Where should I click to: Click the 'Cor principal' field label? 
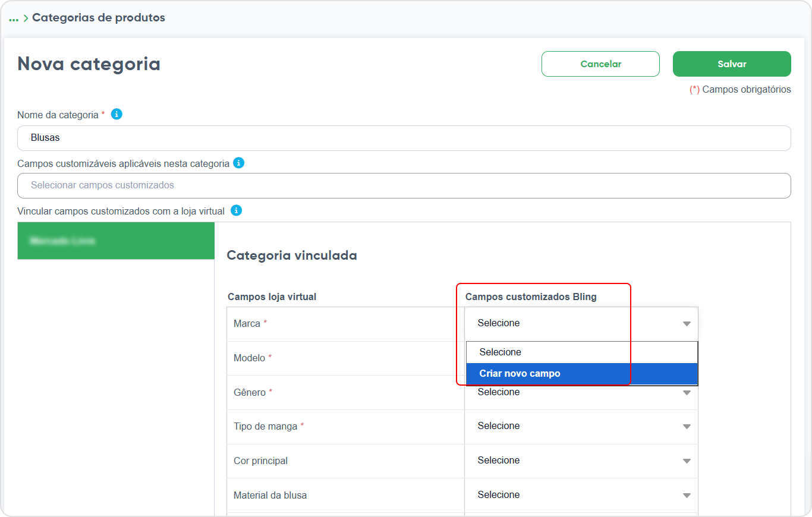(x=260, y=461)
